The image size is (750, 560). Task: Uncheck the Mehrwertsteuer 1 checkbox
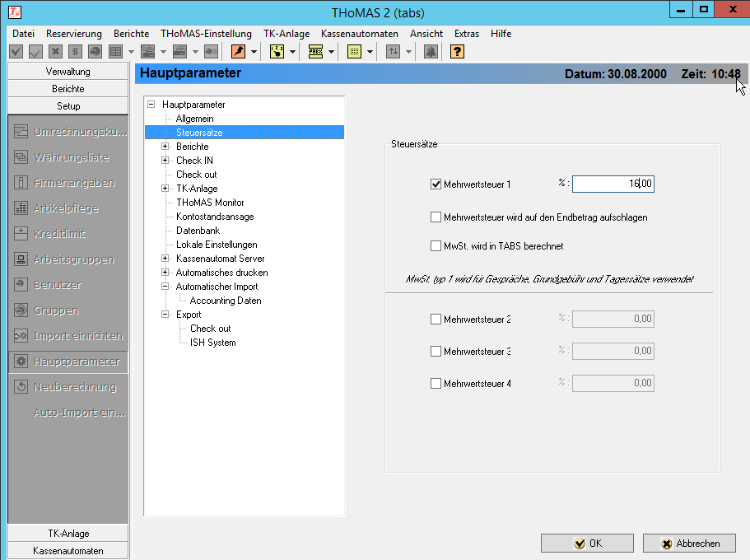point(436,184)
